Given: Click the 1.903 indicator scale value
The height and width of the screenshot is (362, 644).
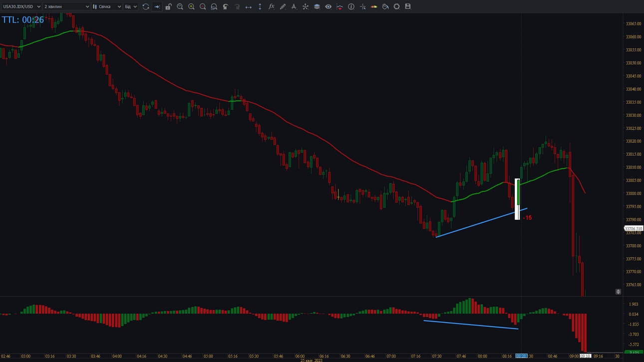Looking at the screenshot, I should (634, 304).
